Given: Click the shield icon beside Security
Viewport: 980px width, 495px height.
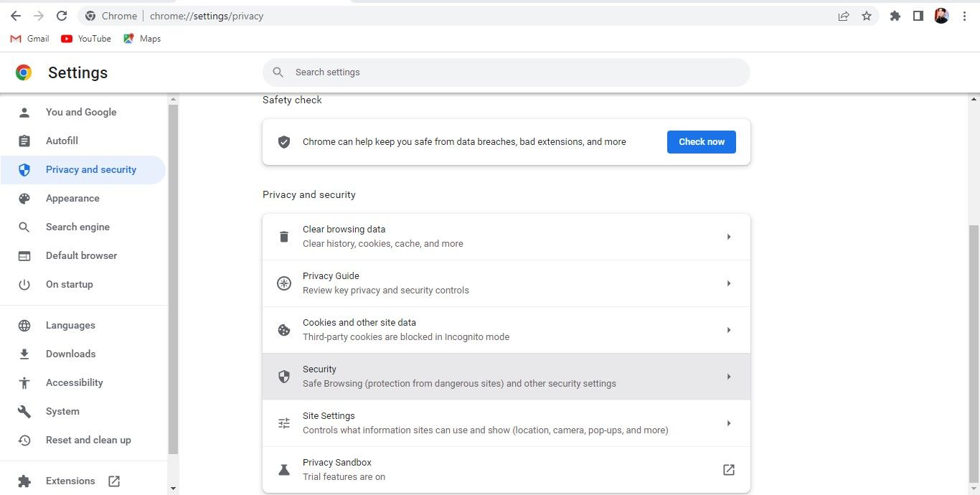Looking at the screenshot, I should [x=284, y=376].
